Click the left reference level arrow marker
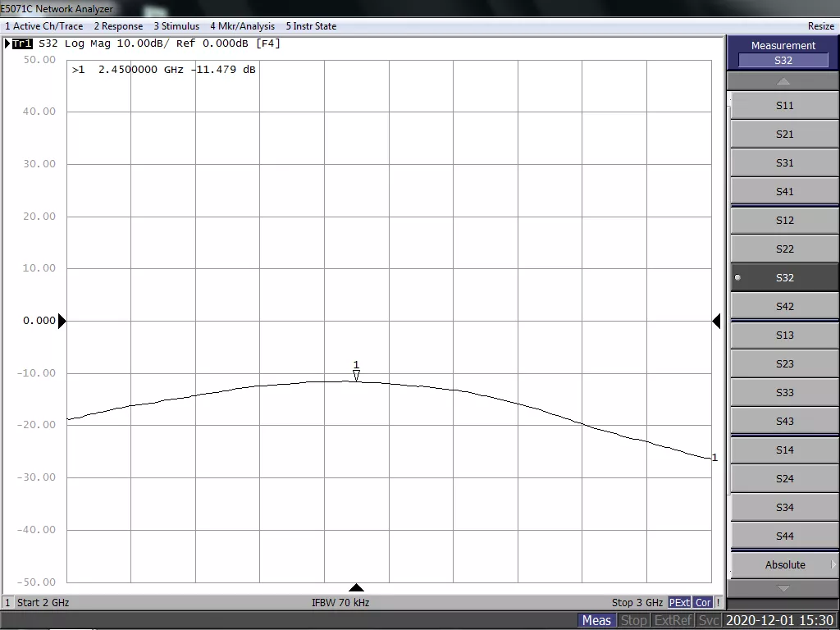Image resolution: width=840 pixels, height=630 pixels. pos(62,321)
